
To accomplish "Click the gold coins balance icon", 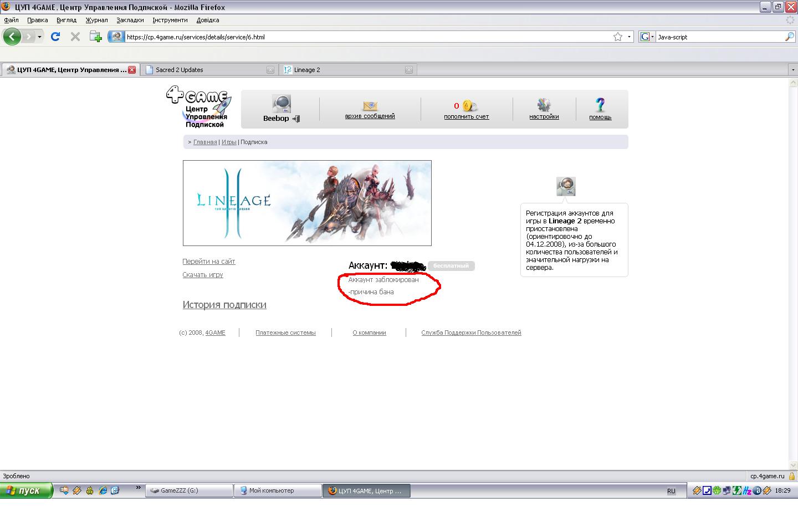I will 470,105.
